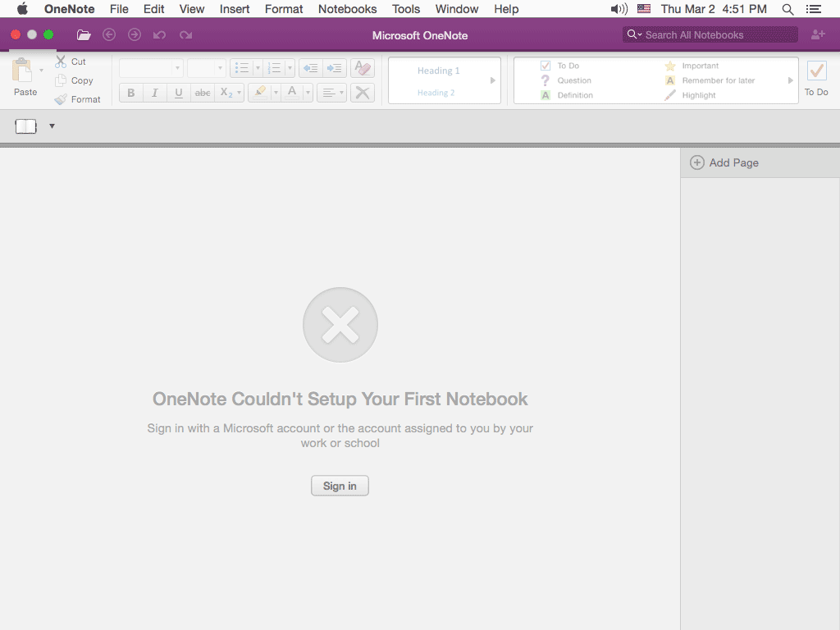The height and width of the screenshot is (630, 840).
Task: Open highlight color dropdown arrow
Action: click(276, 93)
